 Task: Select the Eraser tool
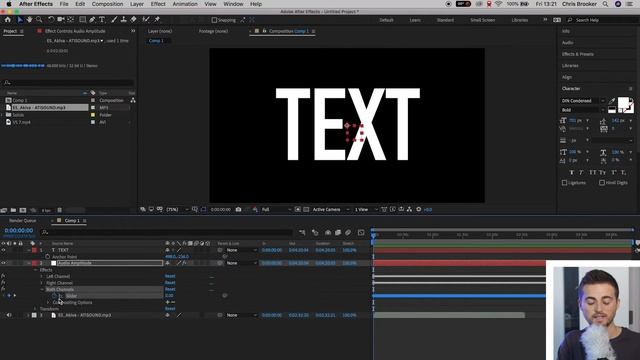133,20
